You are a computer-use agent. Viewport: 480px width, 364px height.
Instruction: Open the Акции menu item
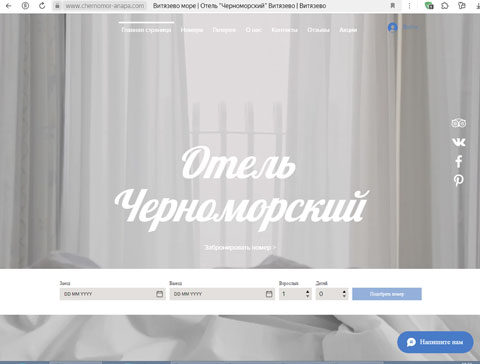348,30
